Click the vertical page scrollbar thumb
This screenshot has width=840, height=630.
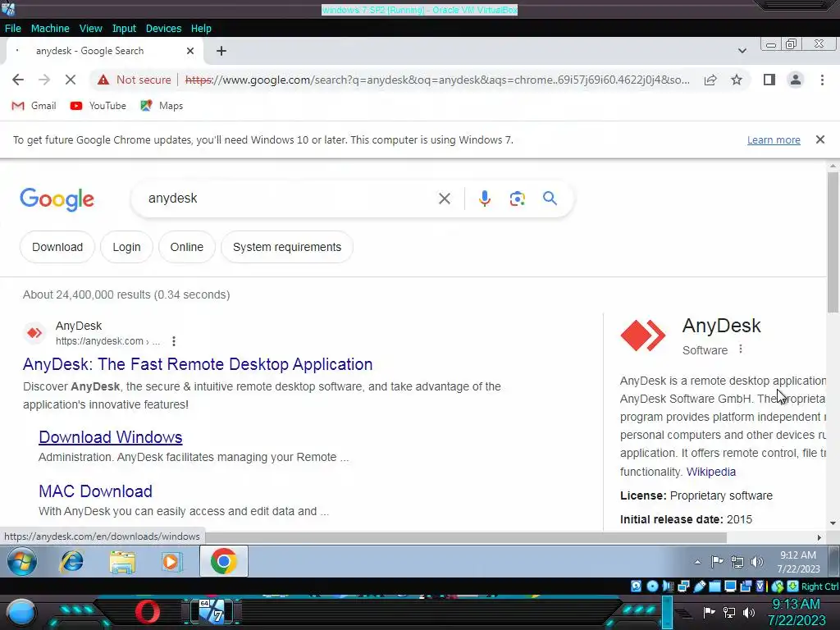click(833, 242)
